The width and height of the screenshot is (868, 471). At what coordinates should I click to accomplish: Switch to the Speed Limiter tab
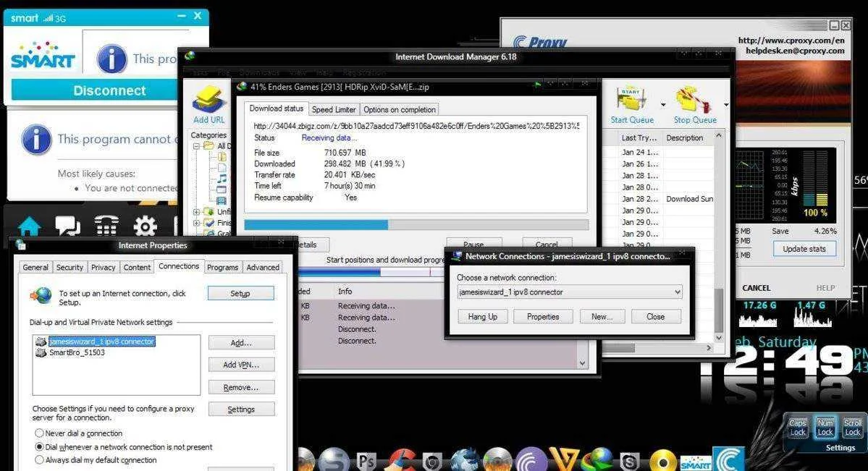(334, 109)
